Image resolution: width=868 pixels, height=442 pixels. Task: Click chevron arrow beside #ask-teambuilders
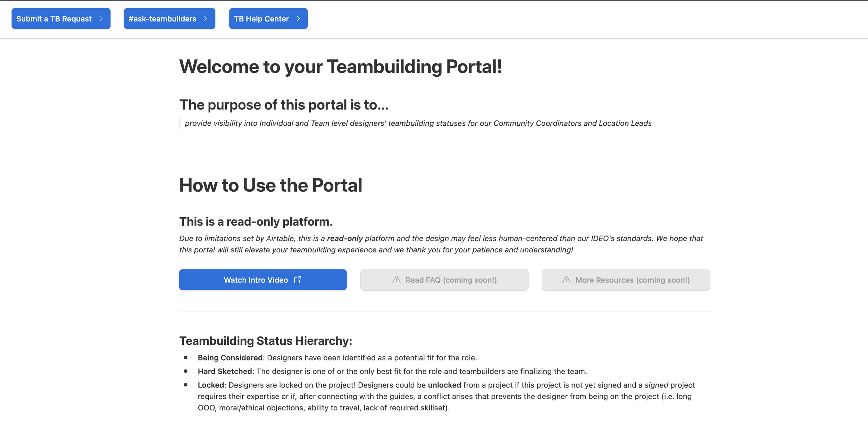pos(206,19)
